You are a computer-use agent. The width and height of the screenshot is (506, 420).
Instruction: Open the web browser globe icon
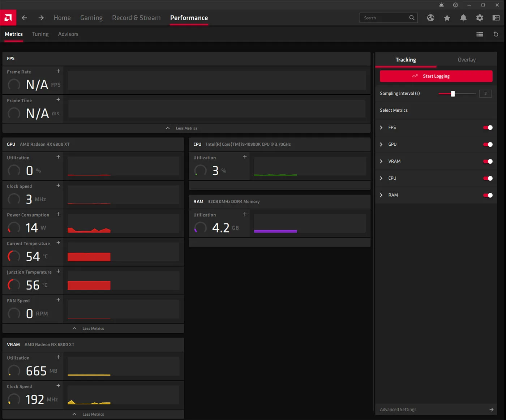(x=430, y=18)
